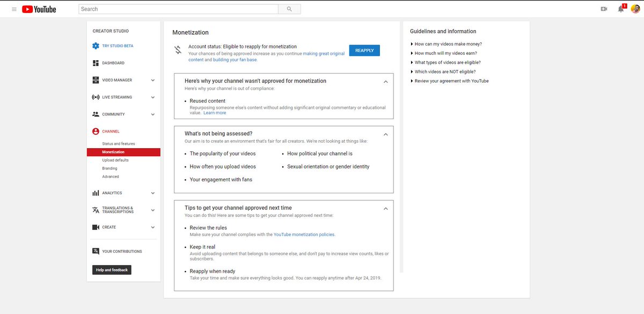Screen dimensions: 644x314
Task: Click the Try Studio Beta gear icon
Action: tap(96, 46)
